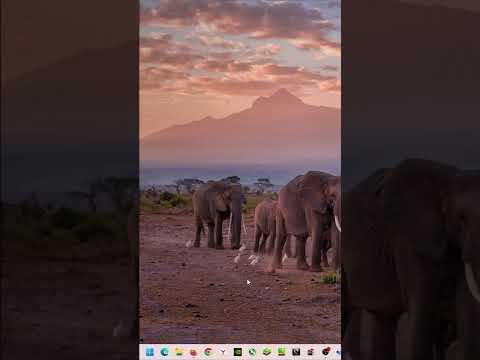
Task: Click the black N icon in the taskbar
Action: [296, 352]
